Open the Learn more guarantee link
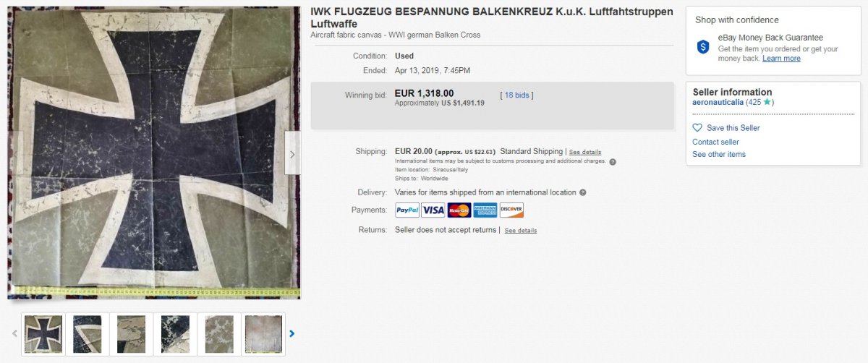 coord(781,59)
